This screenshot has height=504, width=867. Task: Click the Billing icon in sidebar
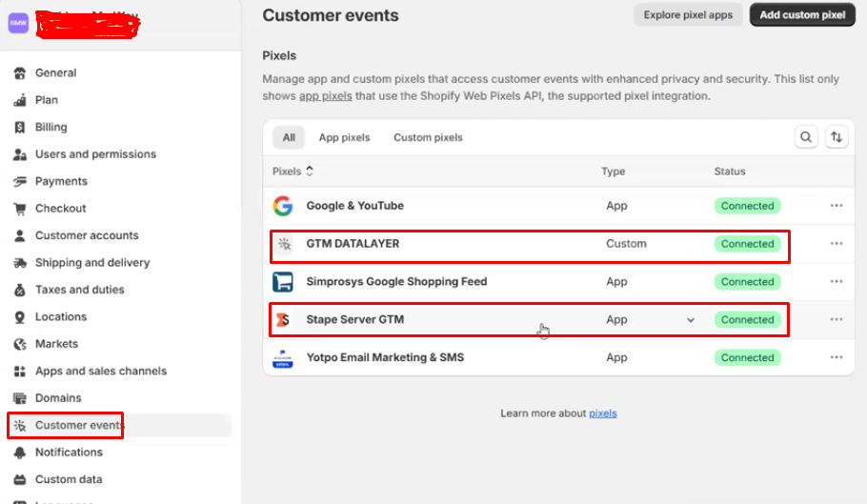pos(19,127)
